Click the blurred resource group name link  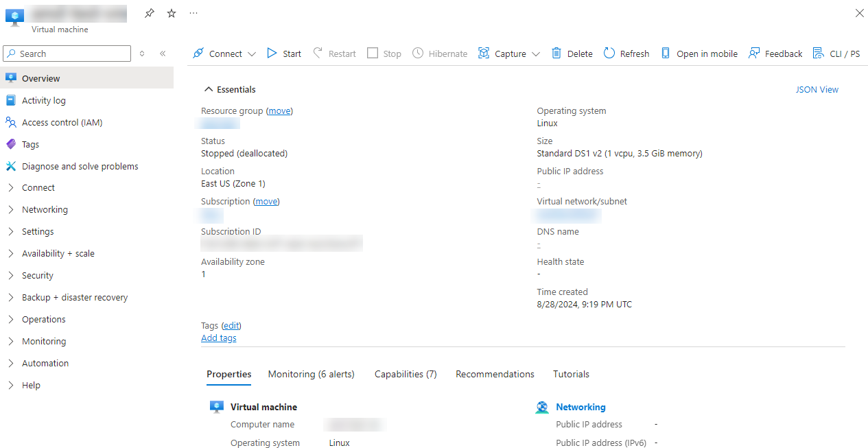218,123
